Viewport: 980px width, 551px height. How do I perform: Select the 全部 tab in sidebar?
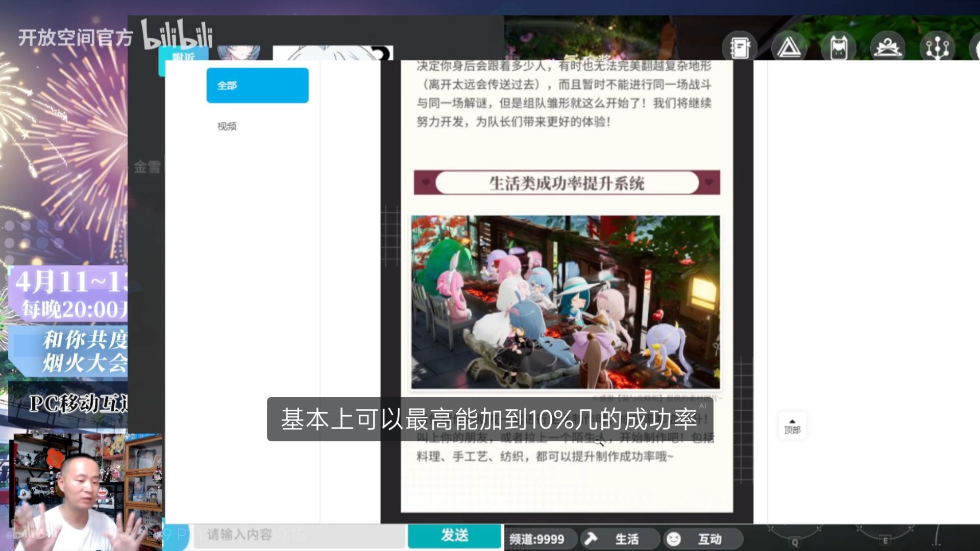(x=257, y=85)
